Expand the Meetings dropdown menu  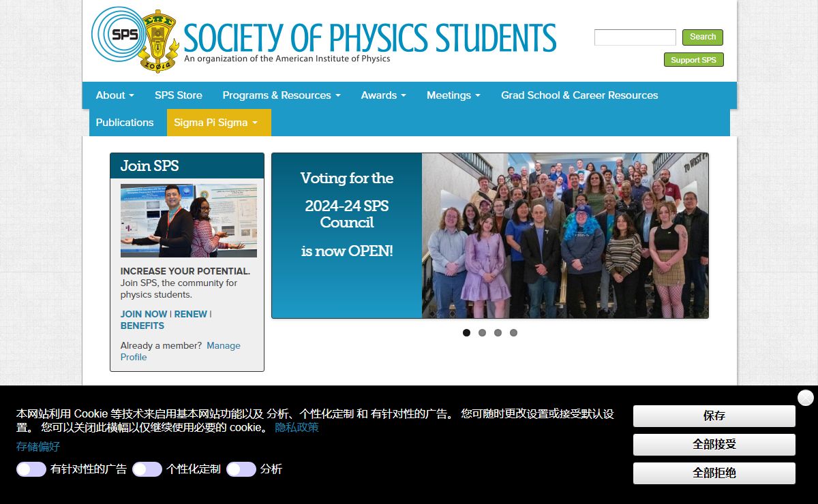[x=454, y=95]
